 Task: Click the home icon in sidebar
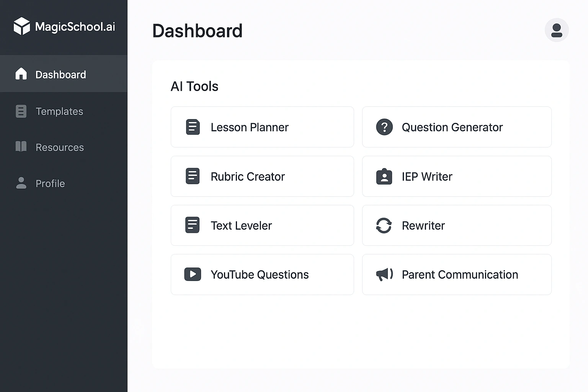coord(21,74)
